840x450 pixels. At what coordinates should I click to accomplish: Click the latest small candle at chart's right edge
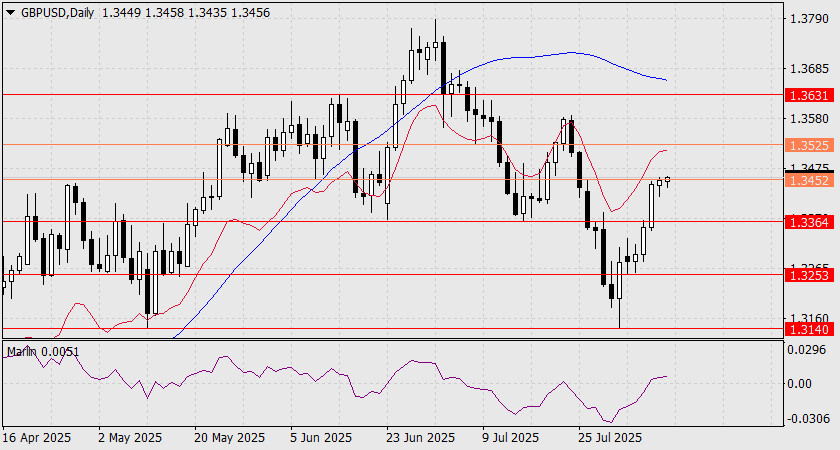click(668, 180)
